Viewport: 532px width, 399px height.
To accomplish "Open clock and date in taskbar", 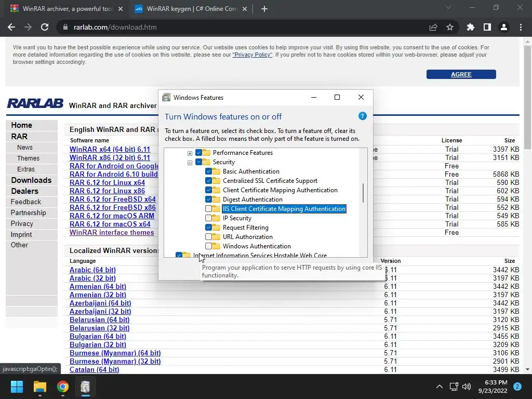I will [x=493, y=387].
